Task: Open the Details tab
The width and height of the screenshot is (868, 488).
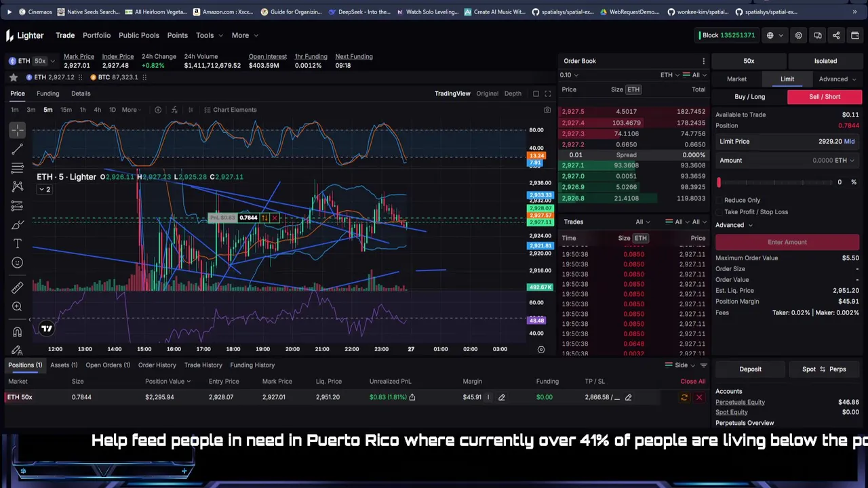Action: coord(81,94)
